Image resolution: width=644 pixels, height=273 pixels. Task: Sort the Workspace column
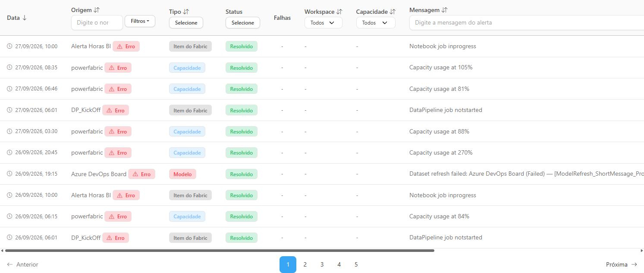(339, 12)
